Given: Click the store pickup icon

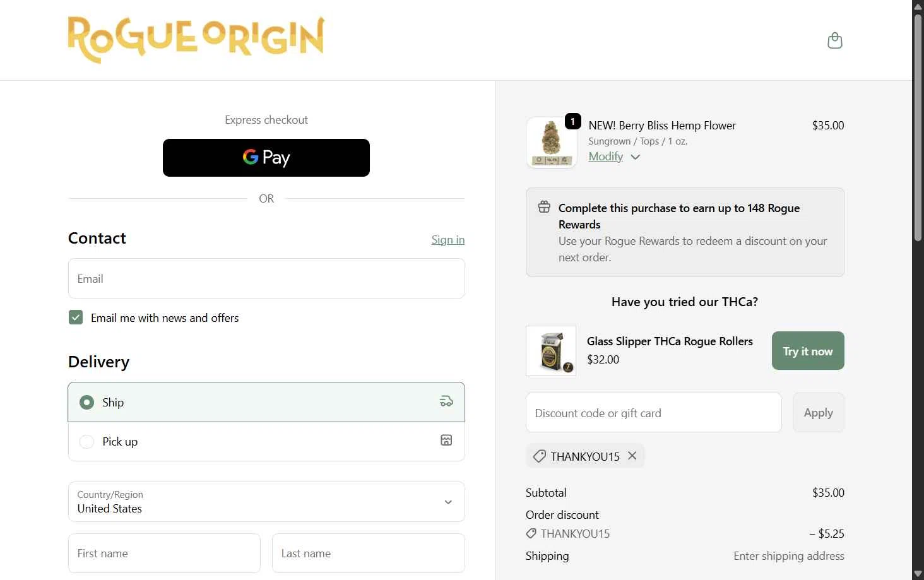Looking at the screenshot, I should pyautogui.click(x=446, y=441).
